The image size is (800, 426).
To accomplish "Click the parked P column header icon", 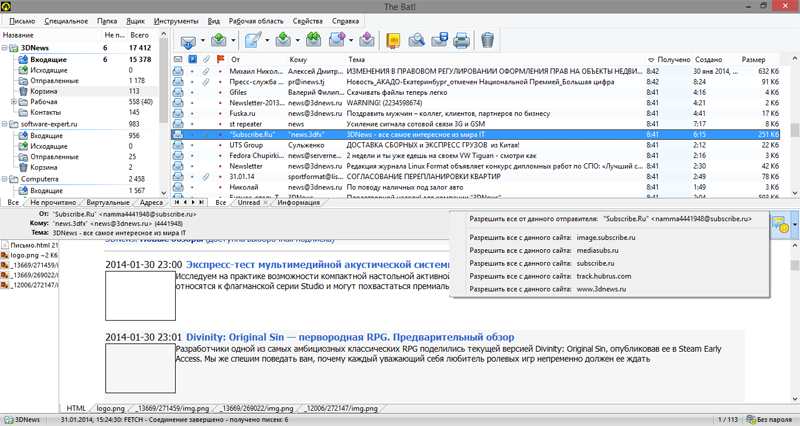I will point(192,59).
